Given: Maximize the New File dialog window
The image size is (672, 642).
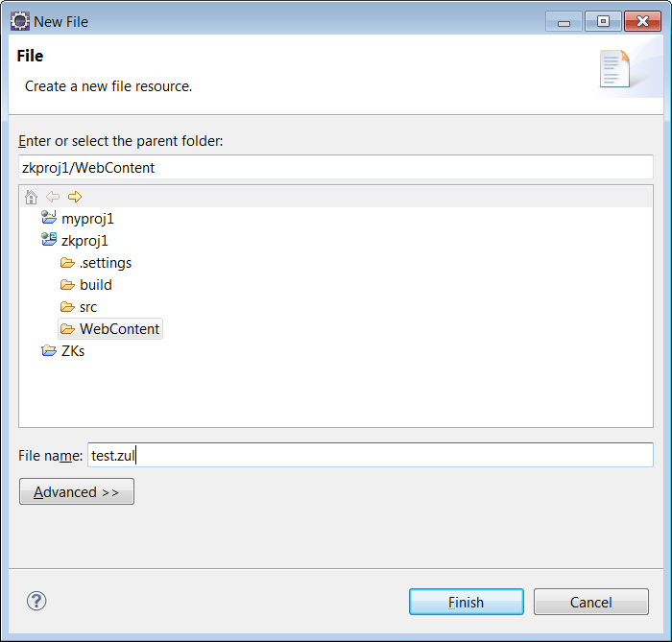Looking at the screenshot, I should point(603,21).
